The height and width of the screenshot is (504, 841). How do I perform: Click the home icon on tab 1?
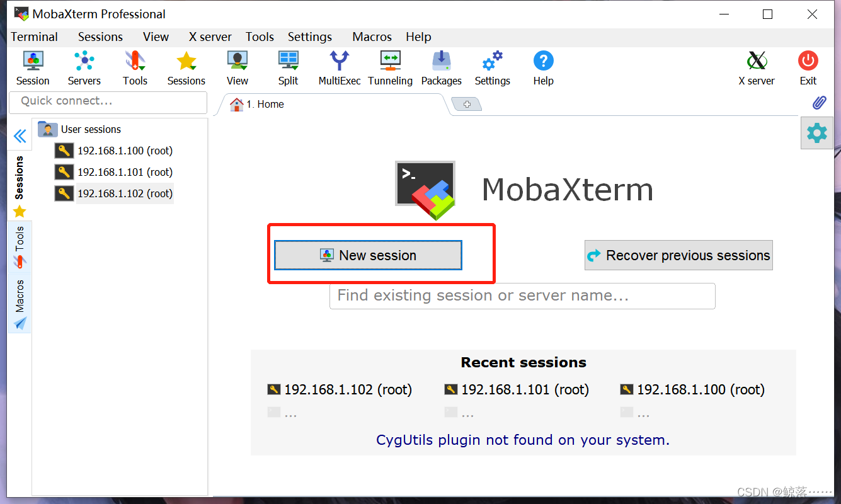coord(236,104)
